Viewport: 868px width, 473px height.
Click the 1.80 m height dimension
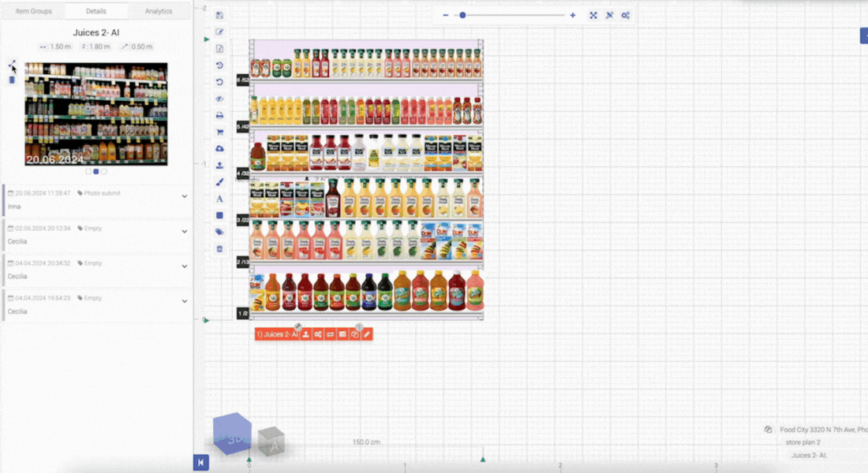coord(95,47)
